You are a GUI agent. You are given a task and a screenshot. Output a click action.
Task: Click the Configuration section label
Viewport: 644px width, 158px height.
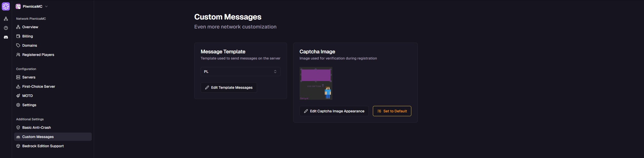tap(26, 69)
